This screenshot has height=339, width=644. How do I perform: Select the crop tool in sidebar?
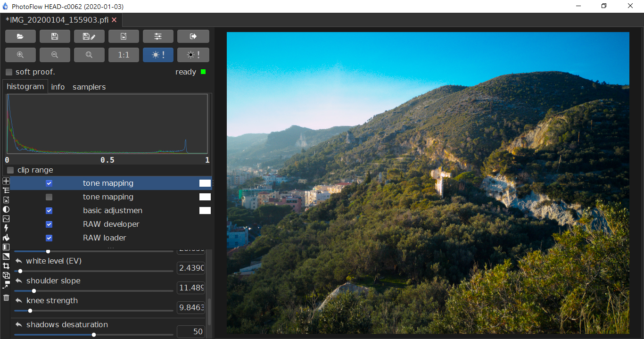pos(6,266)
